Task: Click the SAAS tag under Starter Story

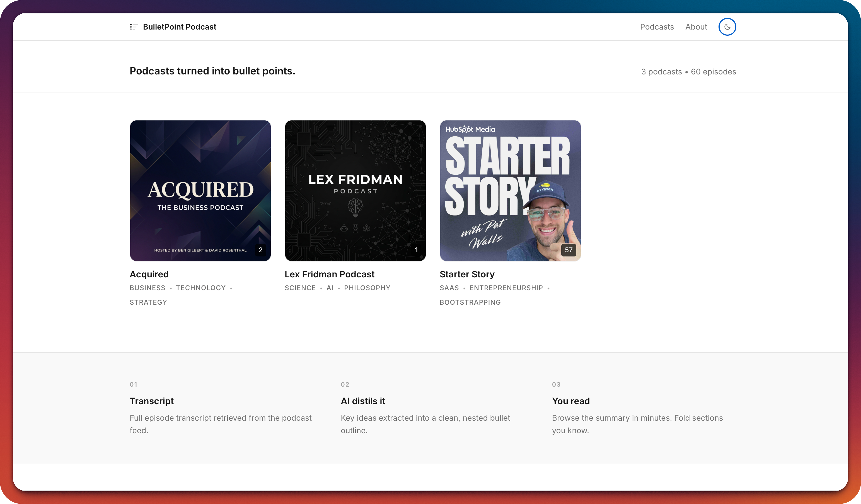Action: (449, 288)
